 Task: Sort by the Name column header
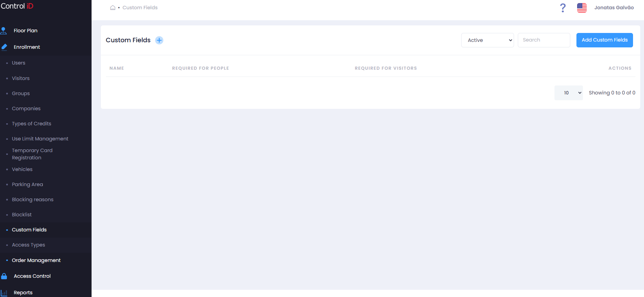click(x=117, y=68)
